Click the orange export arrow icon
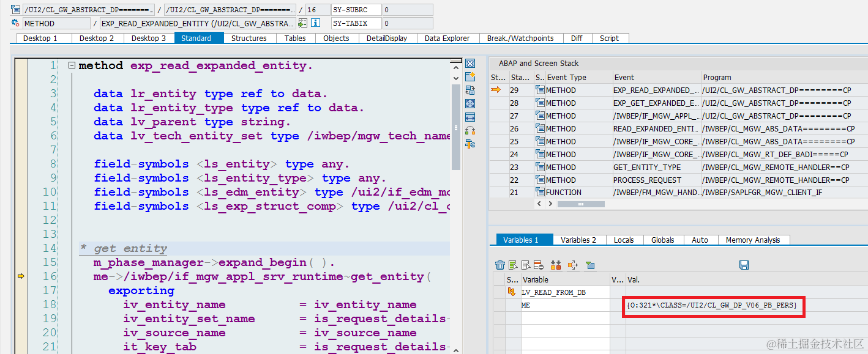This screenshot has height=354, width=868. pyautogui.click(x=573, y=265)
